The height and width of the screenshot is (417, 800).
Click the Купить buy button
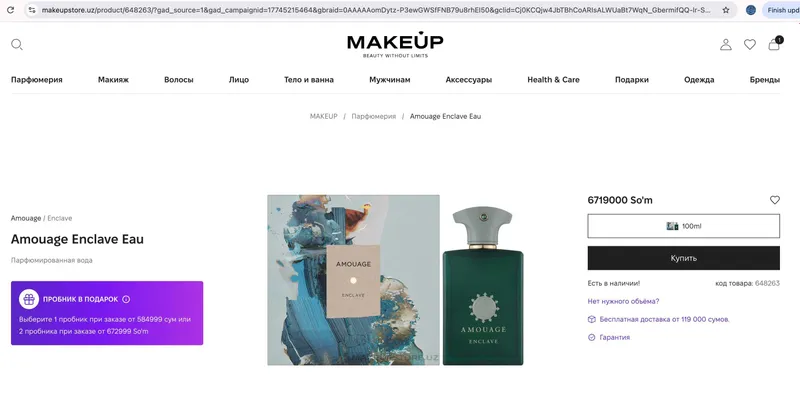tap(684, 258)
